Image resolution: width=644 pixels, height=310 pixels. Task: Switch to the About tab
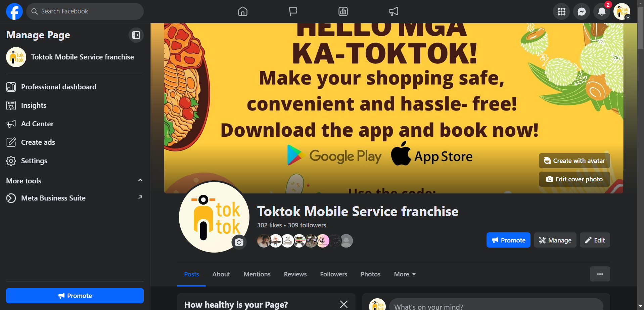click(221, 274)
